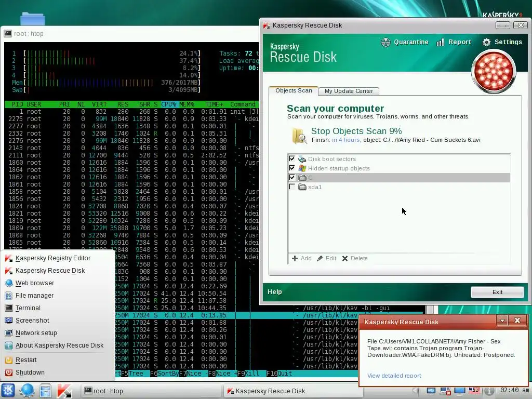The width and height of the screenshot is (532, 399).
Task: Click the K start menu launcher
Action: (8, 391)
